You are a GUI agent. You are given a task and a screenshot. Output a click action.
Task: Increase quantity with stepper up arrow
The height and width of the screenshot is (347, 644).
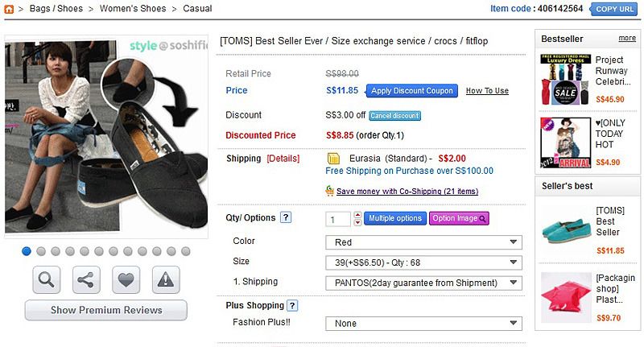(357, 215)
